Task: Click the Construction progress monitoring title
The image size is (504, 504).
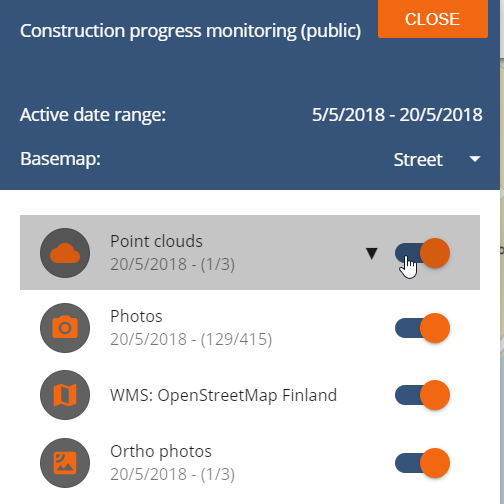Action: point(191,31)
